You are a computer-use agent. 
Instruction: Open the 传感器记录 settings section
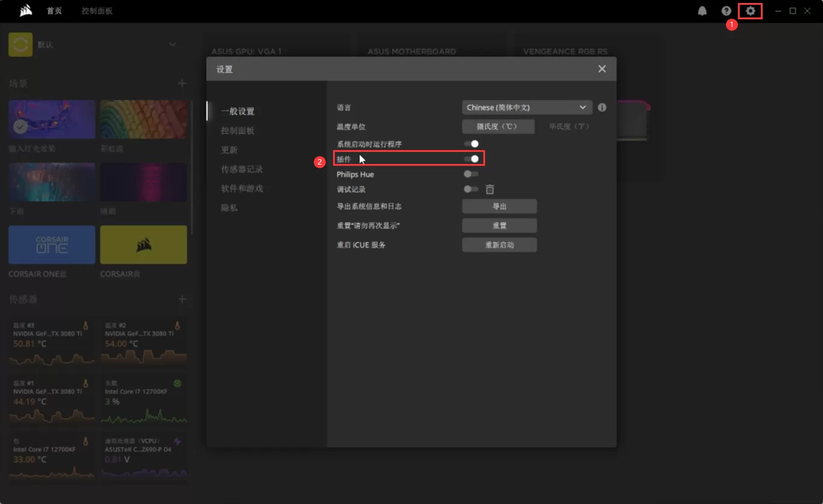tap(241, 169)
